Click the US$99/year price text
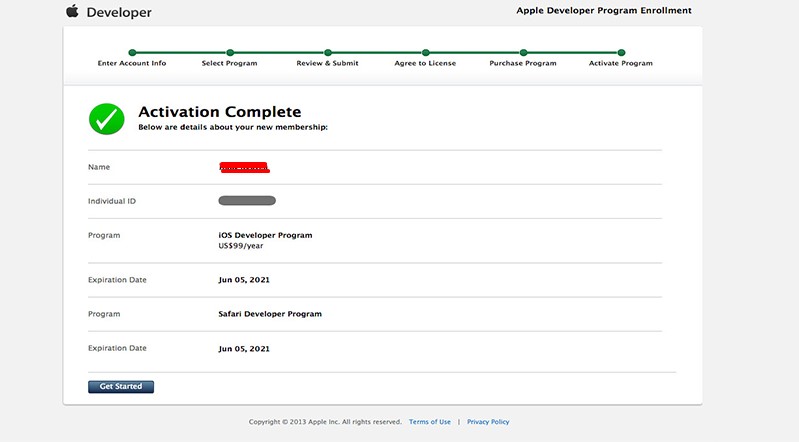 coord(241,246)
